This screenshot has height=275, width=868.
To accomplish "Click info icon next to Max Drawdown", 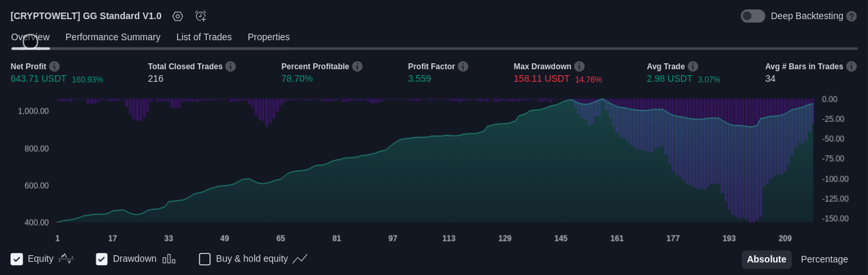I will (579, 67).
